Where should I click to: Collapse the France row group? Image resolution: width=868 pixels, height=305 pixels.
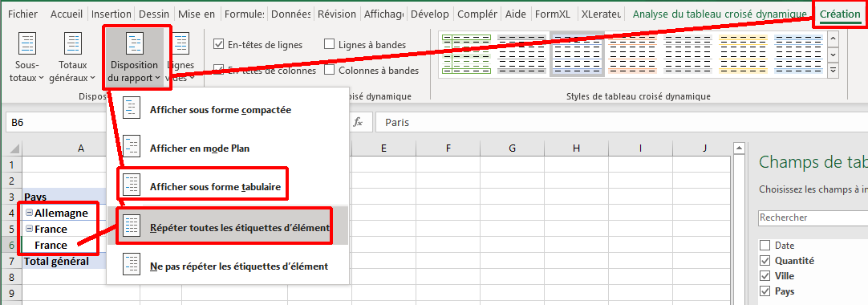click(30, 229)
